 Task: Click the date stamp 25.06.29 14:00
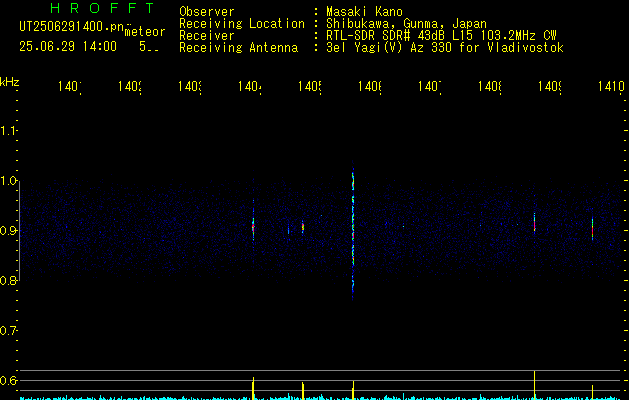68,47
